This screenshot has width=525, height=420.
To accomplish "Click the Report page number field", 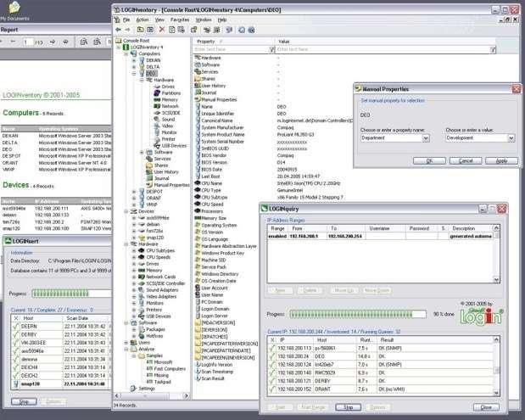I will (x=28, y=42).
